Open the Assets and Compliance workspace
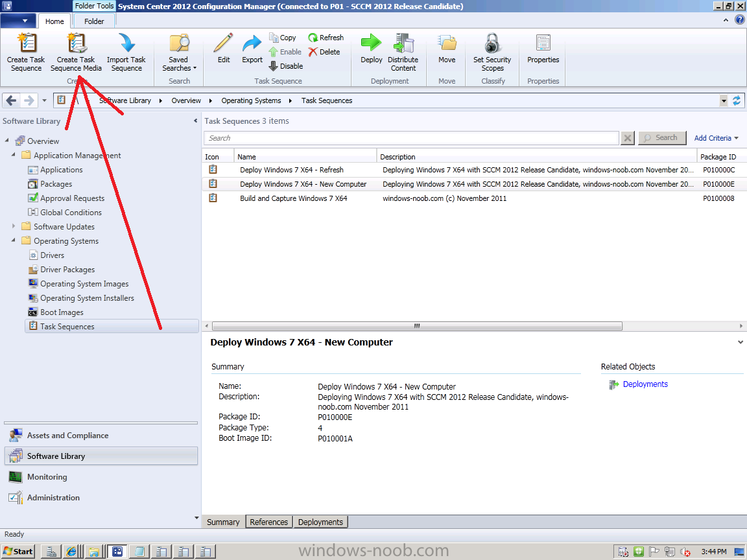 click(x=101, y=436)
